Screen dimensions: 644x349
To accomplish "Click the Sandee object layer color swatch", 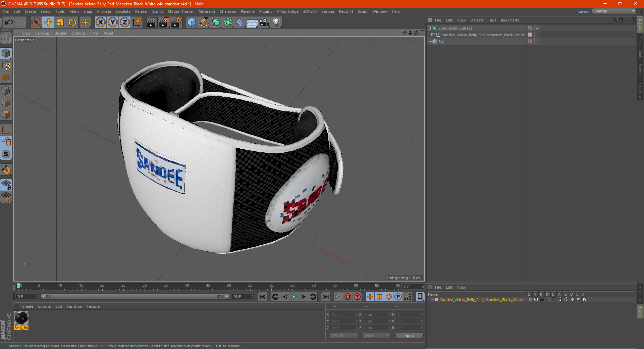I will click(530, 35).
